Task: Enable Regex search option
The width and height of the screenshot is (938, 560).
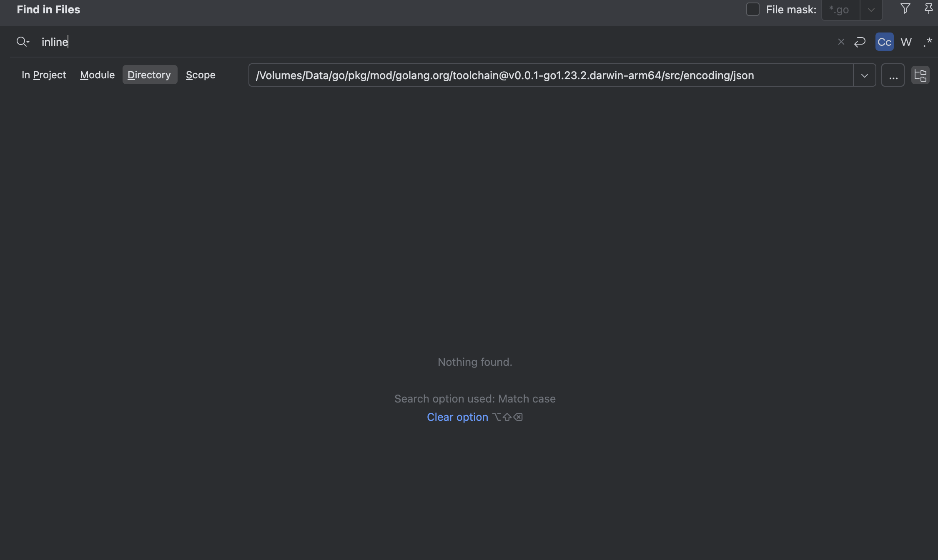Action: tap(928, 42)
